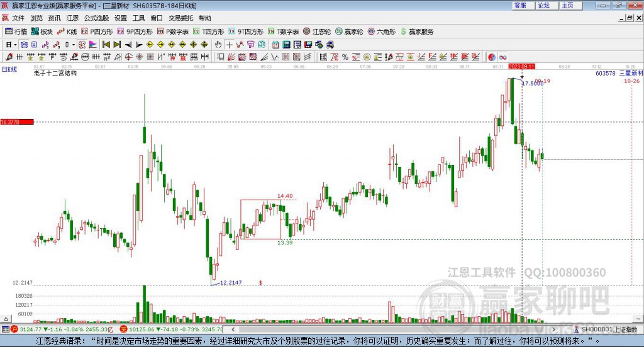Screen dimensions: 644x347
Task: Click the V-wave line drawing icon
Action: click(275, 57)
